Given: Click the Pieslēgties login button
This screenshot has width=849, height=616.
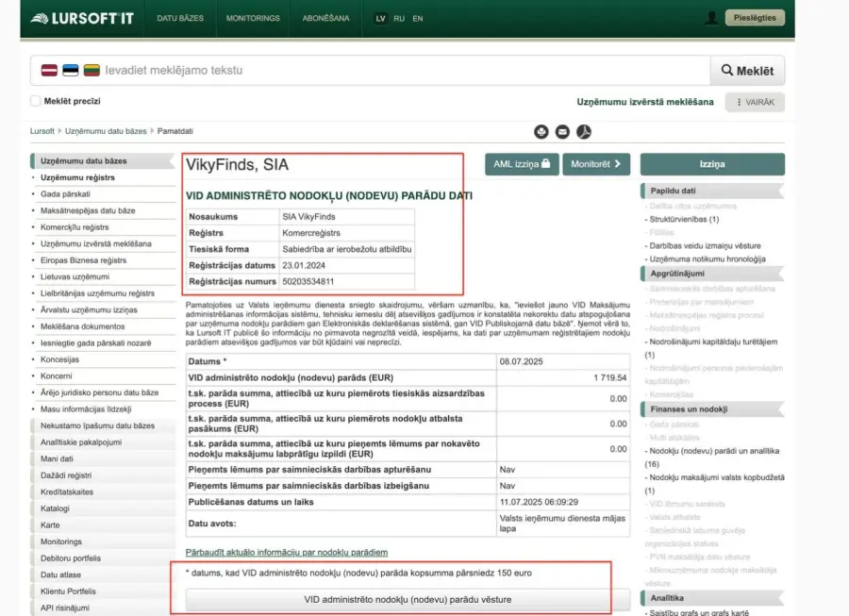Looking at the screenshot, I should [x=755, y=18].
